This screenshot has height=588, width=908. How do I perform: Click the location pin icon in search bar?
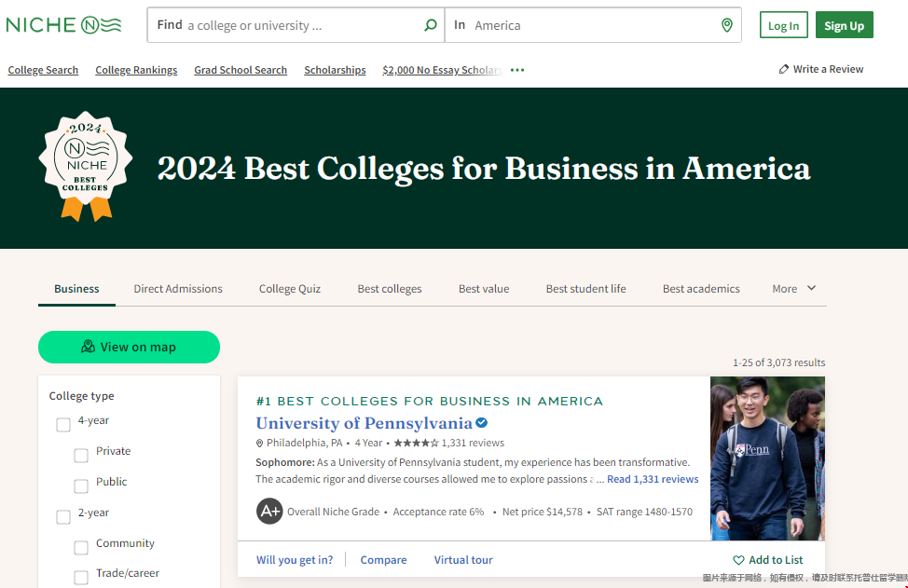[x=727, y=25]
